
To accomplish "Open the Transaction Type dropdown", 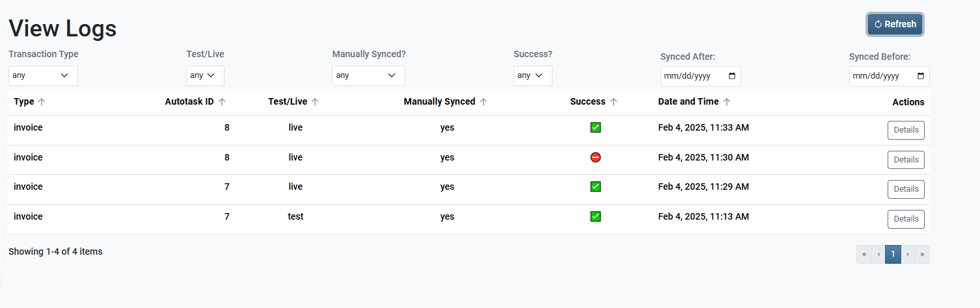I will pyautogui.click(x=43, y=75).
